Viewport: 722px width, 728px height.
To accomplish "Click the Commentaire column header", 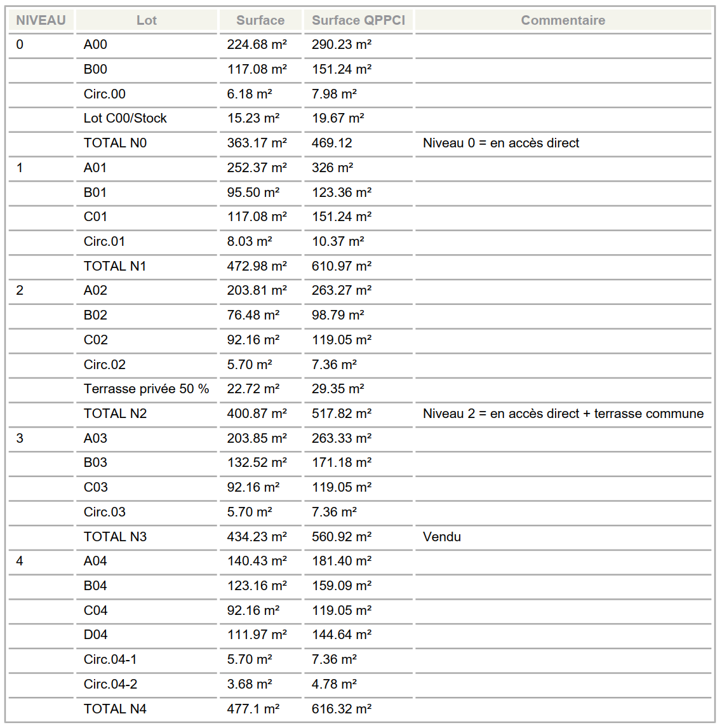I will click(x=563, y=20).
